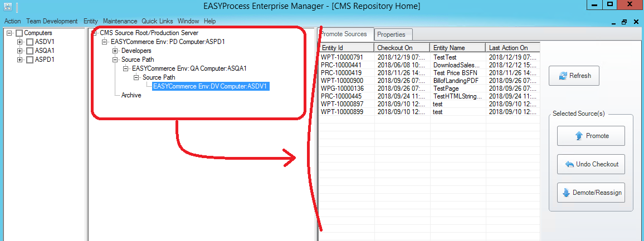Promote the selected sources
This screenshot has width=644, height=241.
coord(591,136)
